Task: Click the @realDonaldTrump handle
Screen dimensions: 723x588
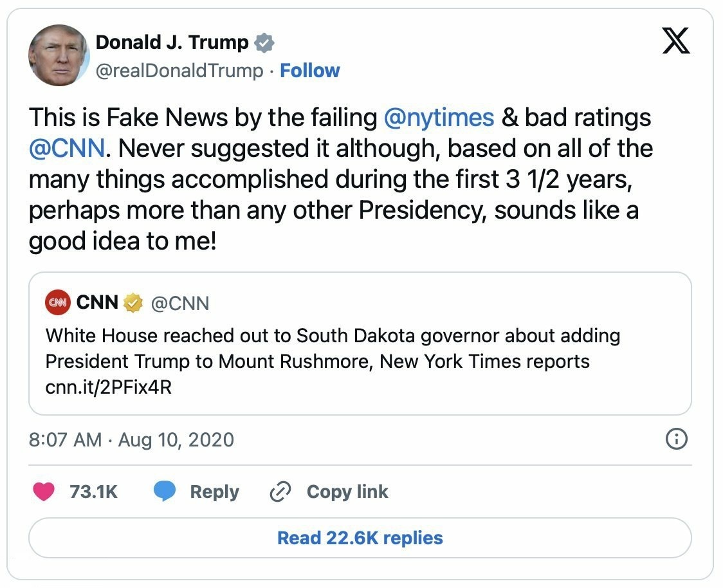Action: [179, 71]
